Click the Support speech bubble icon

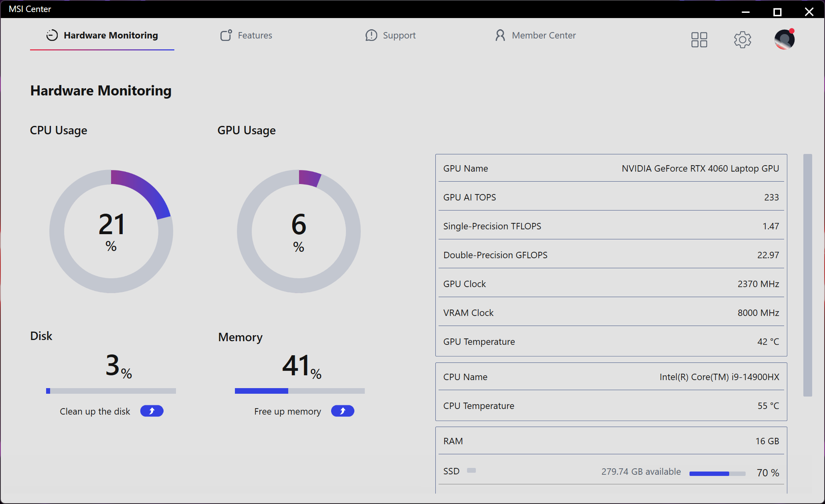(x=371, y=35)
